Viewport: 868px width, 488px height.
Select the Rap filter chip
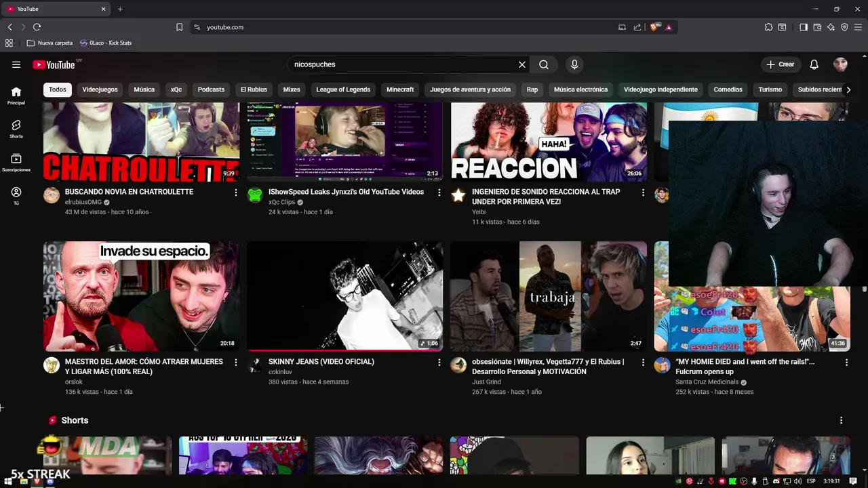[x=532, y=89]
